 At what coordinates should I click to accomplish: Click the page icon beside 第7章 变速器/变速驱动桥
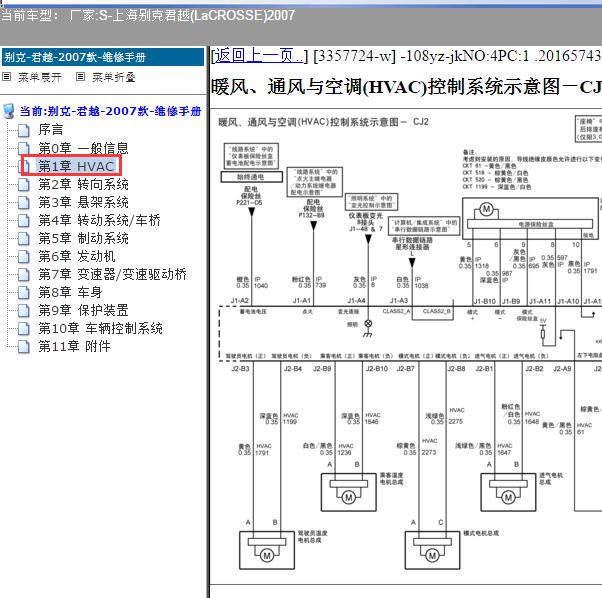(x=24, y=275)
